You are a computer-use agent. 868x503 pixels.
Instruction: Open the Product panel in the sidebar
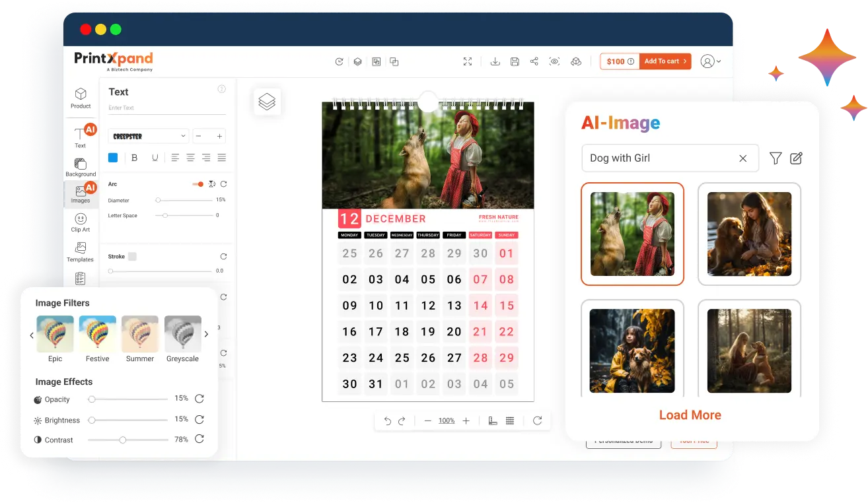[81, 98]
